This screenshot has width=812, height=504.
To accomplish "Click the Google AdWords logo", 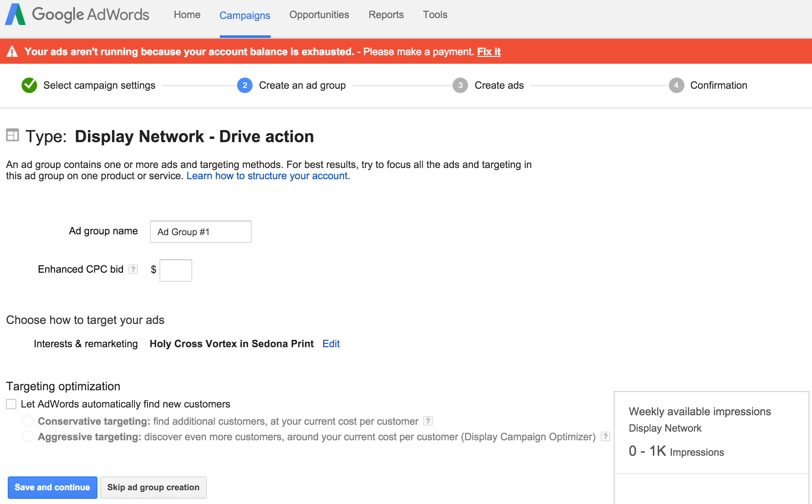I will (77, 14).
